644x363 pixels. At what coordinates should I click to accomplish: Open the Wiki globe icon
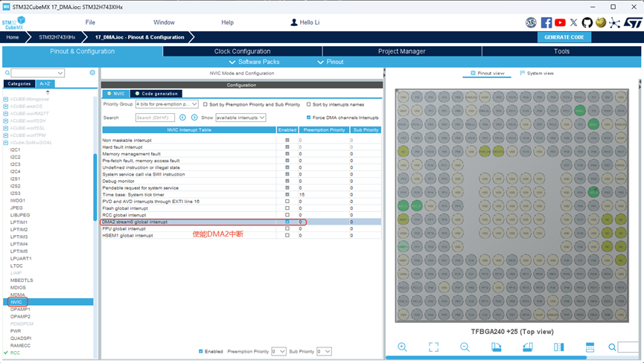pyautogui.click(x=601, y=22)
